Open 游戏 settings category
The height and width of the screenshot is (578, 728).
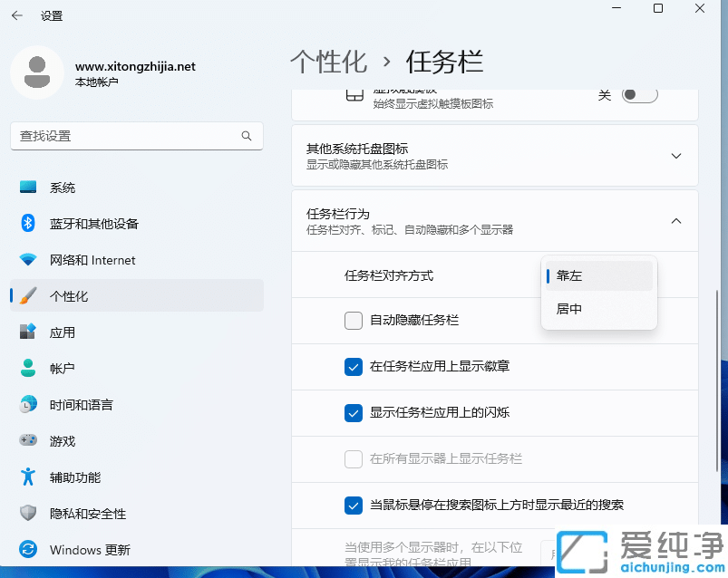(x=137, y=440)
